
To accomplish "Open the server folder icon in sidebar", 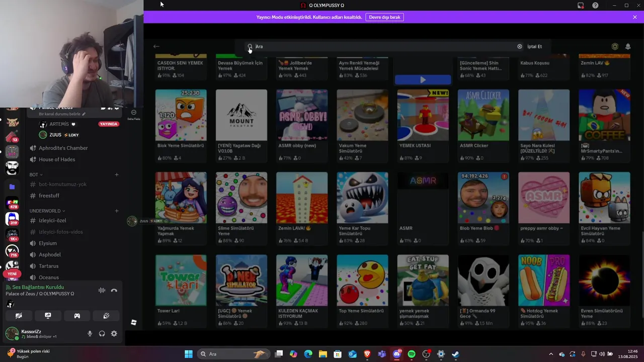I will 12,187.
